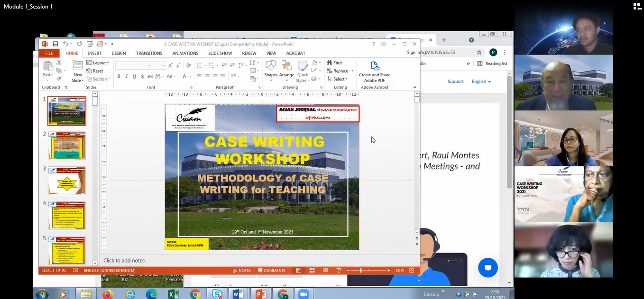The height and width of the screenshot is (299, 644).
Task: Click Increase List Level indent icon
Action: pyautogui.click(x=233, y=65)
